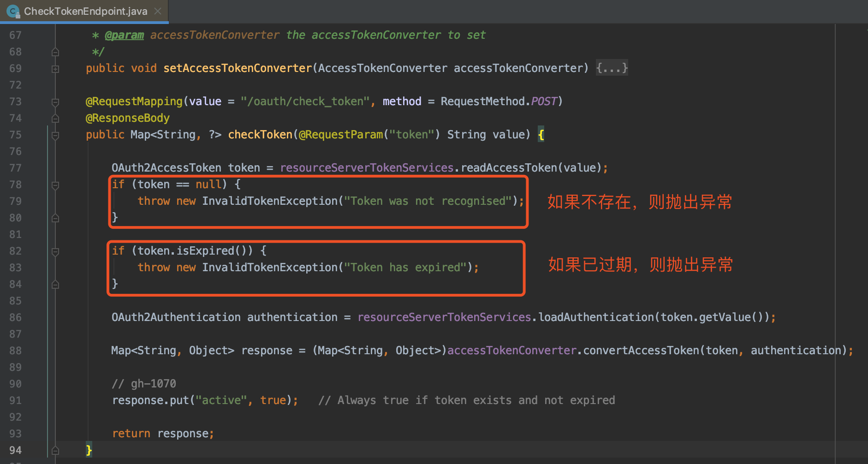Collapse the comment fold at line 68
The image size is (868, 464).
pyautogui.click(x=55, y=52)
